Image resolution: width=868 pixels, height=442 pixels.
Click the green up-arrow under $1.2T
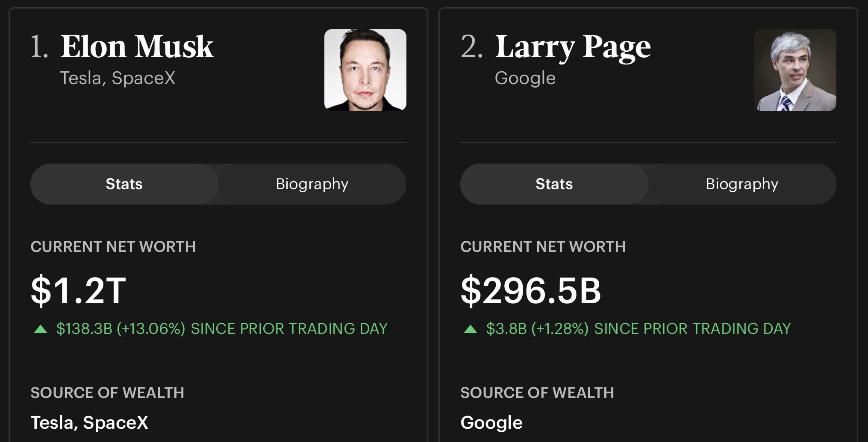point(41,329)
